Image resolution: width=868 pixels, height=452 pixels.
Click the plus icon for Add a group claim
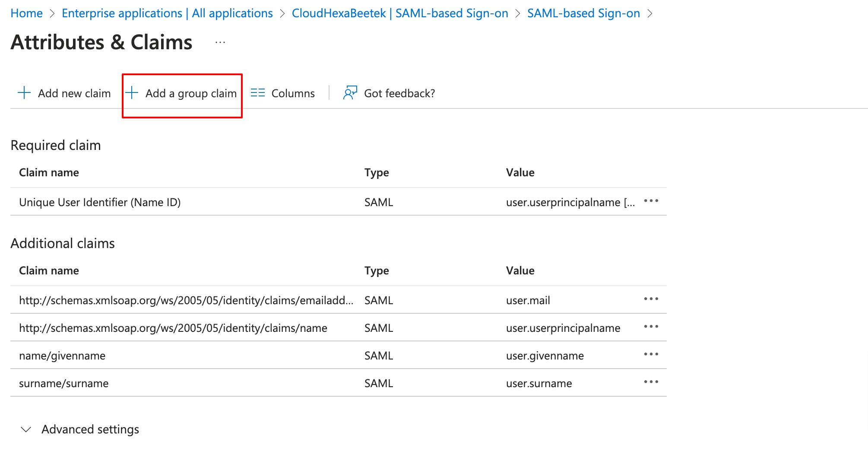[132, 93]
